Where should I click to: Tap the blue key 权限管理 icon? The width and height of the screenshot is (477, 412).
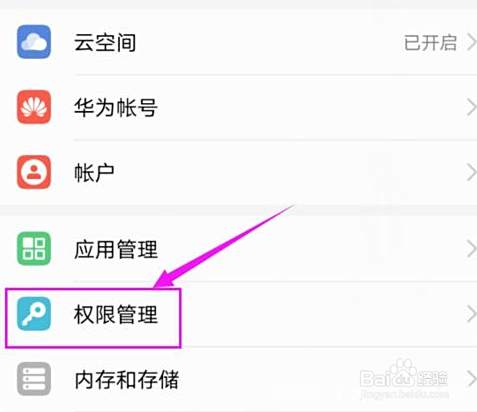[x=34, y=314]
